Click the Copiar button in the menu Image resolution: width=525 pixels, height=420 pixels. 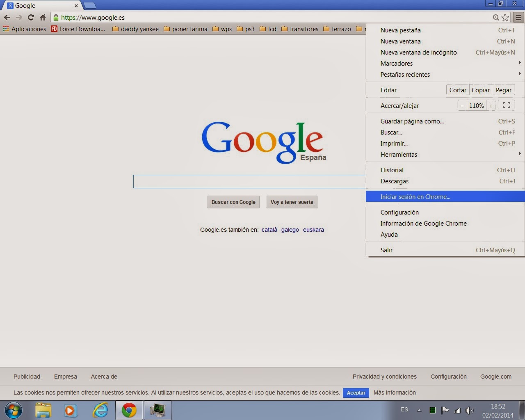point(481,90)
